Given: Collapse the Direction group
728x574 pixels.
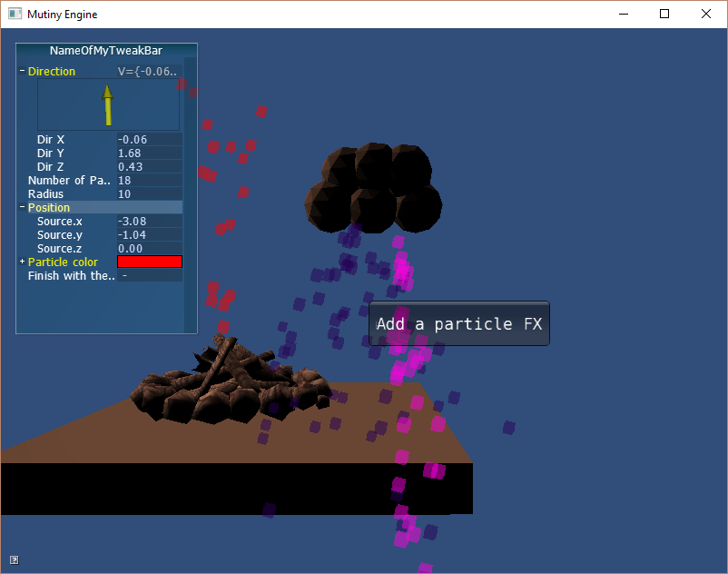Looking at the screenshot, I should click(22, 72).
